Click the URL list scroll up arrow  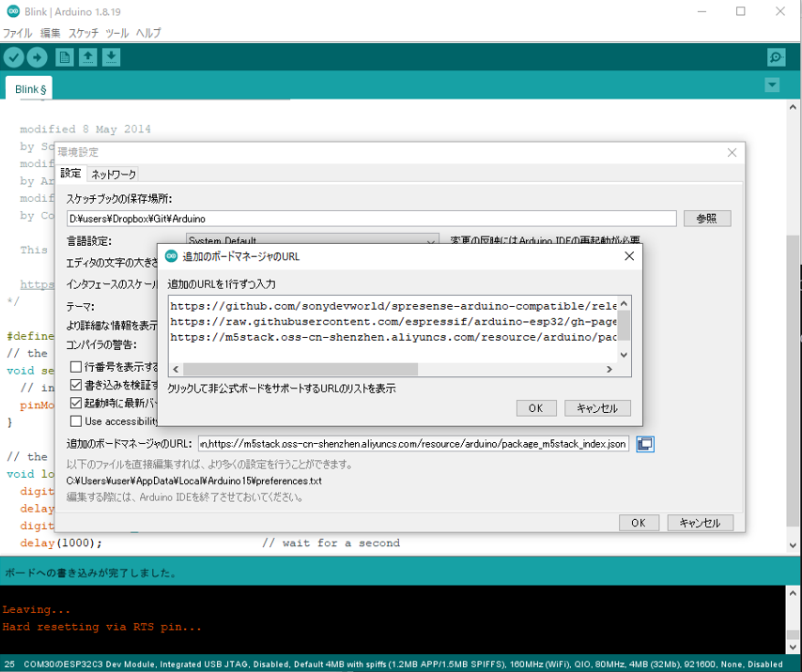(x=624, y=303)
